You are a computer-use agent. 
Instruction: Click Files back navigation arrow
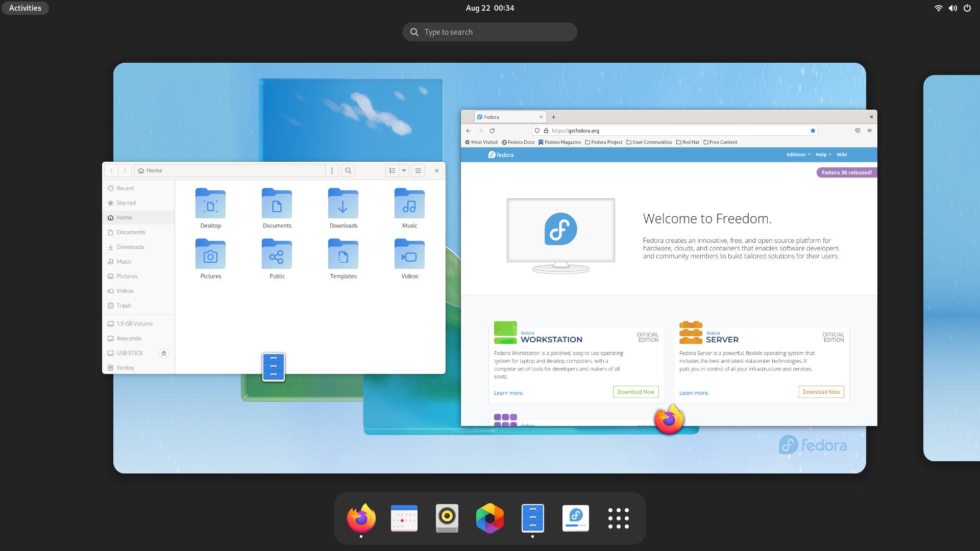click(111, 170)
